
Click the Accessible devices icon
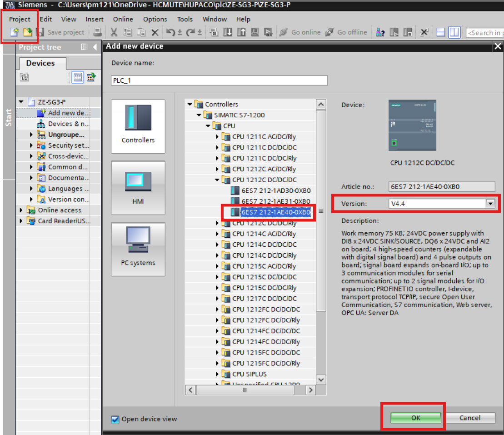point(380,32)
